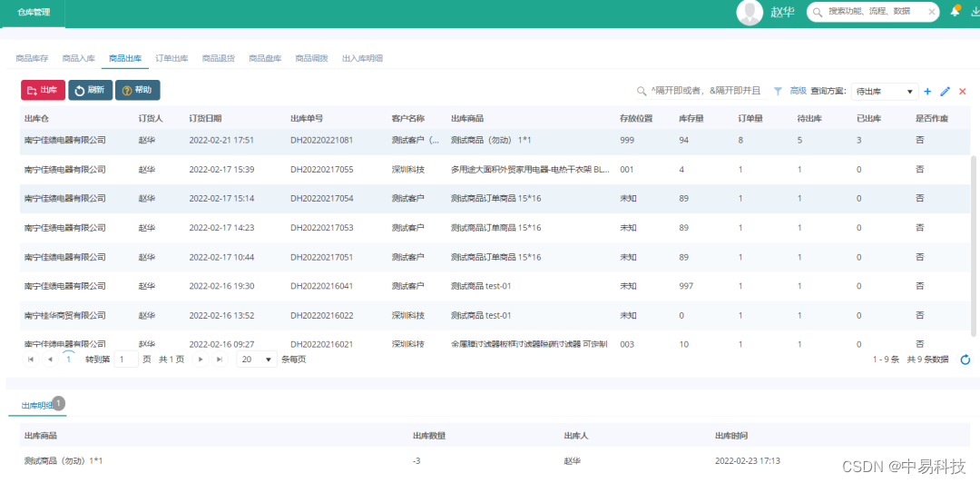Image resolution: width=980 pixels, height=483 pixels.
Task: Open the 仓库管理 top tab
Action: (34, 12)
